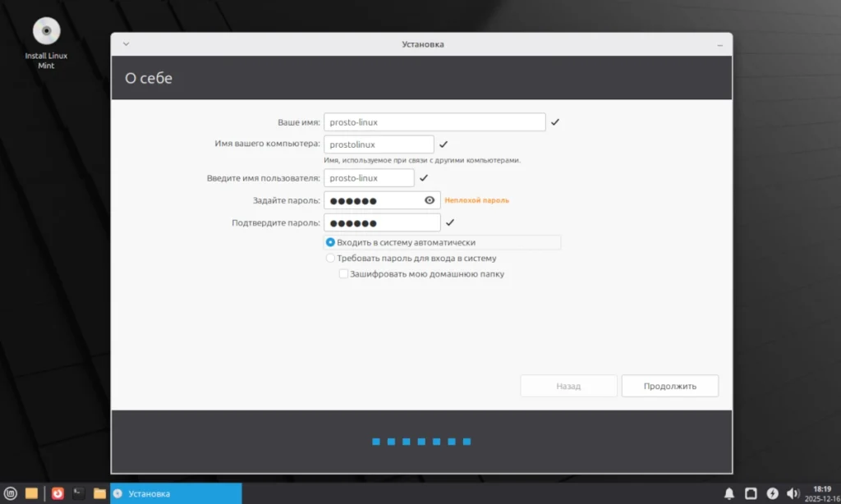
Task: Focus the 'Ваше имя' field
Action: (x=434, y=122)
